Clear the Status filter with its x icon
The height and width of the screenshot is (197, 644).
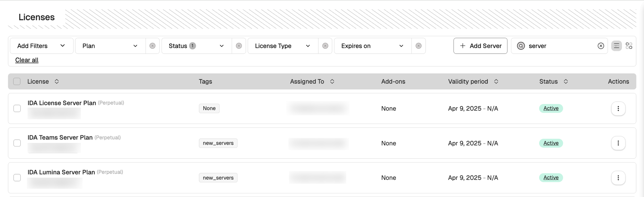click(239, 46)
